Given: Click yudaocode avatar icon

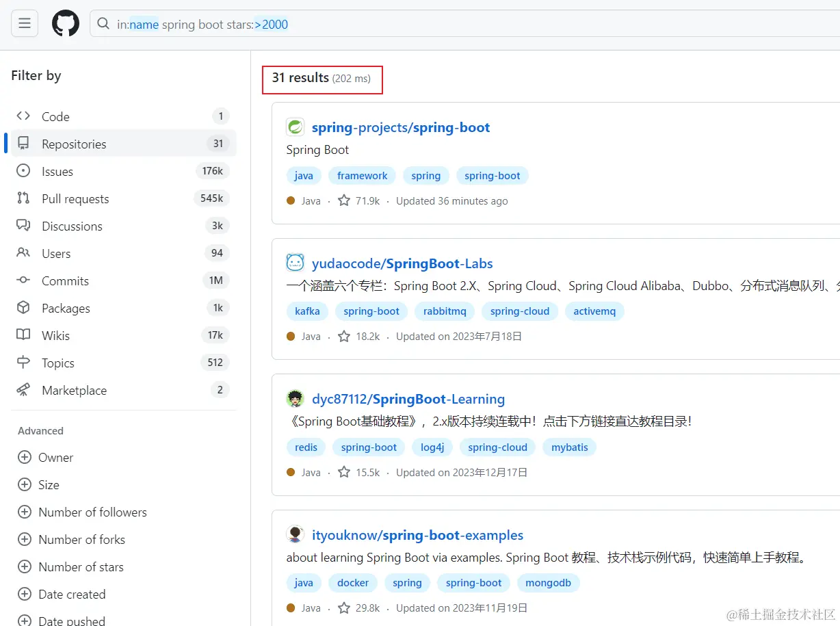Looking at the screenshot, I should click(x=295, y=263).
